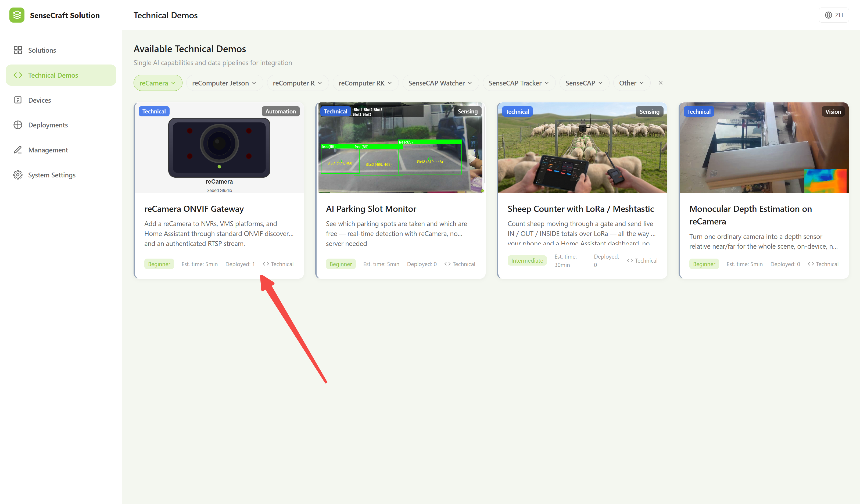Select Technical Demos in the sidebar
This screenshot has height=504, width=860.
click(x=61, y=75)
